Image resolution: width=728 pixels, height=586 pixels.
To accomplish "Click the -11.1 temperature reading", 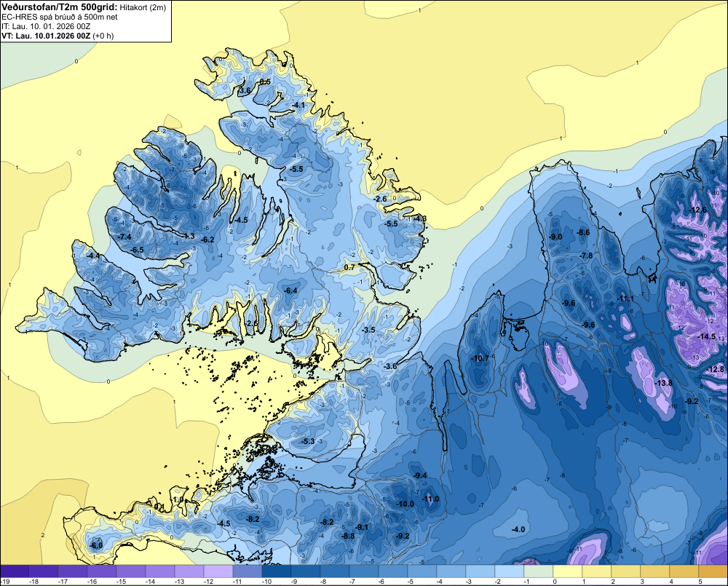I will (x=625, y=298).
